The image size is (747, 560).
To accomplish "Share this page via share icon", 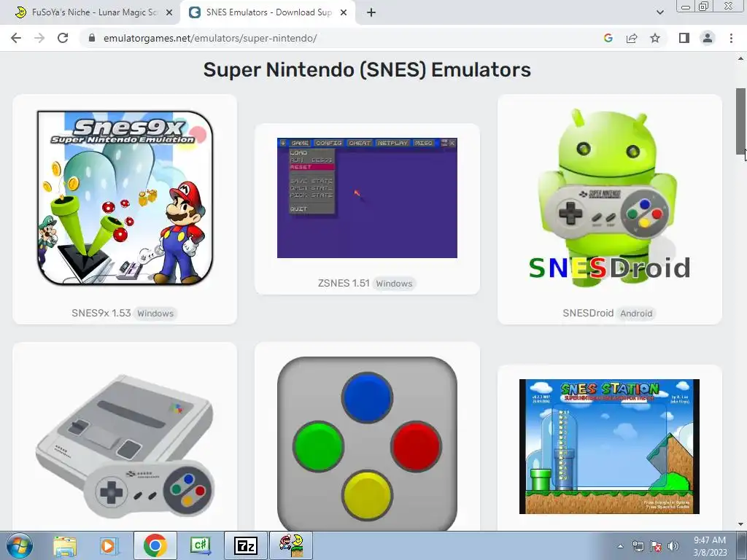I will click(x=632, y=38).
